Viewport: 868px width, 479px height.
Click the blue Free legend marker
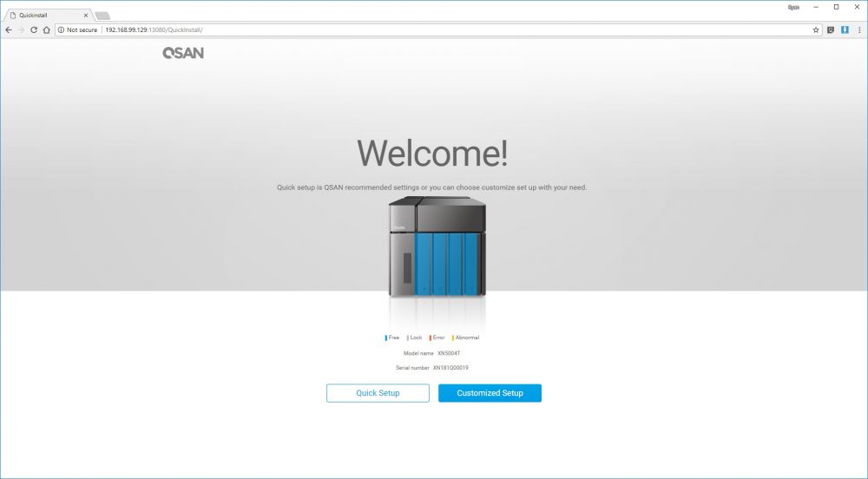[386, 338]
